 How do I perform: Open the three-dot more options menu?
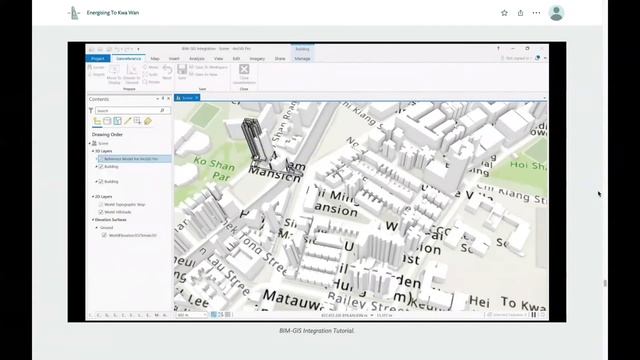click(x=536, y=13)
